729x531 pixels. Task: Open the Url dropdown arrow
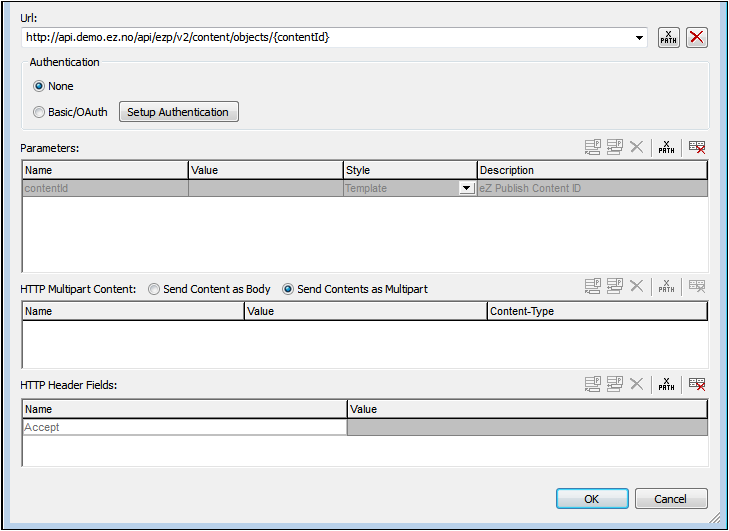coord(640,38)
